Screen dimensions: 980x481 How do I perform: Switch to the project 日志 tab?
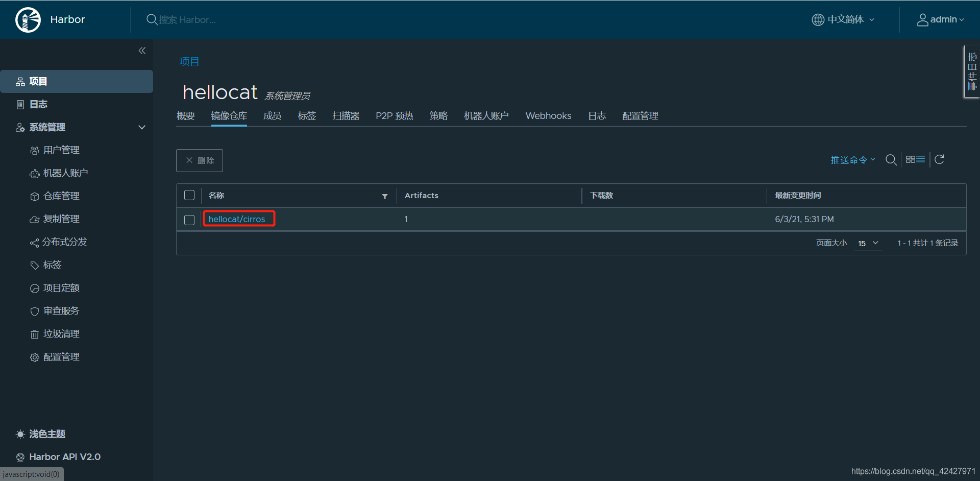(x=597, y=116)
